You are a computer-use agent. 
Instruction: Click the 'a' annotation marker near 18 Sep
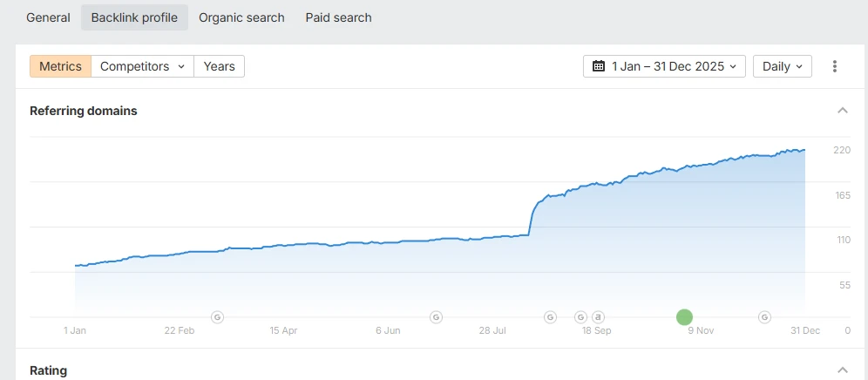[x=597, y=317]
